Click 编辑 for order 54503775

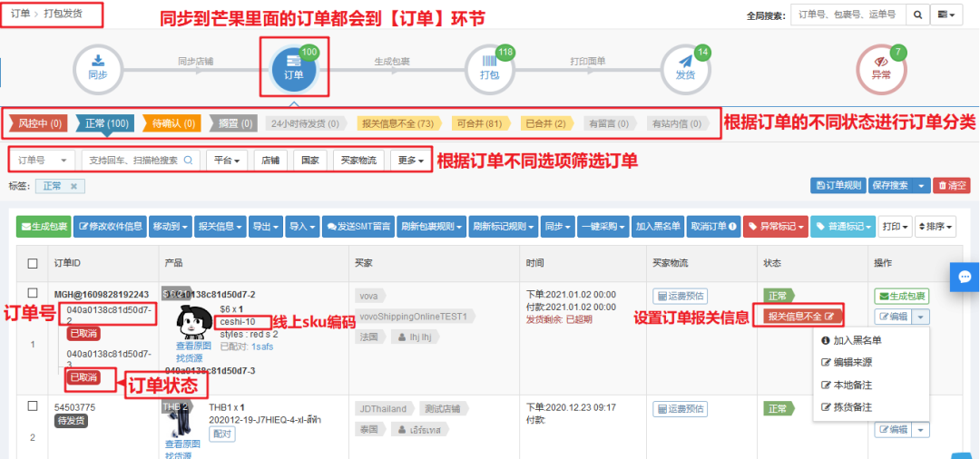[893, 429]
